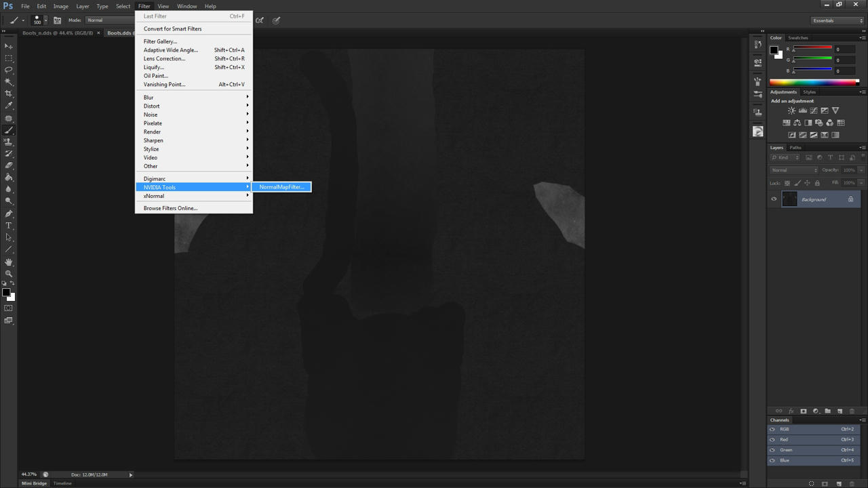Select the Paint Bucket tool
868x488 pixels.
9,178
